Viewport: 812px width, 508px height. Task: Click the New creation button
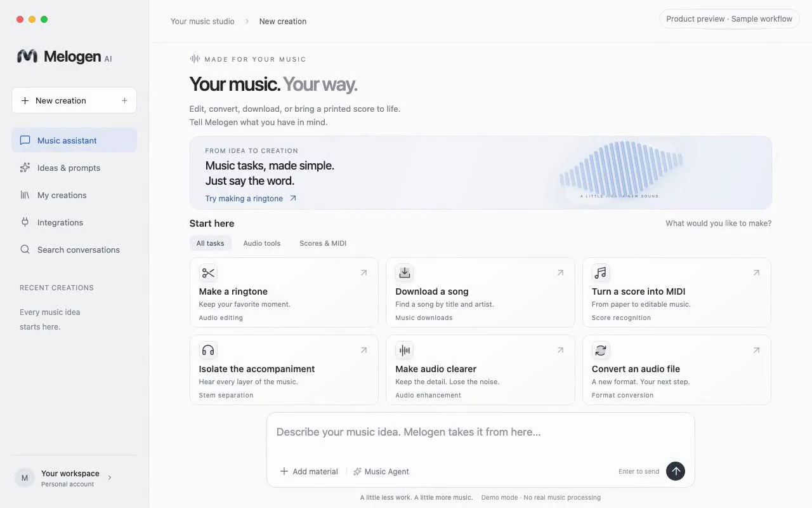pyautogui.click(x=74, y=100)
